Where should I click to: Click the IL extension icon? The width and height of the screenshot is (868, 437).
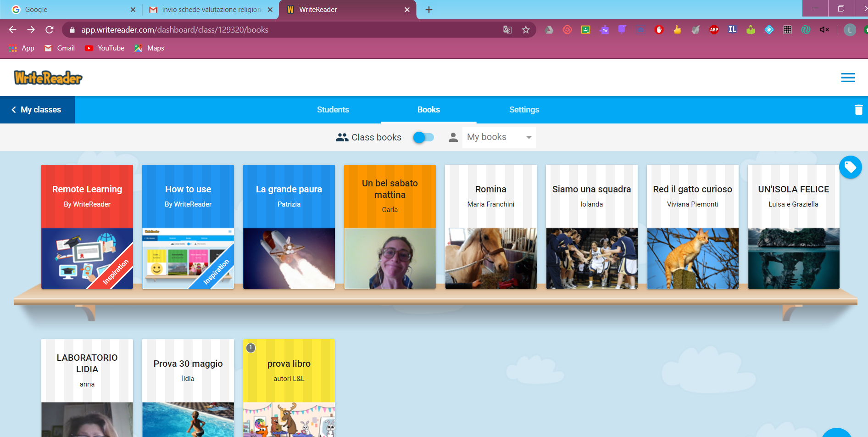click(732, 29)
